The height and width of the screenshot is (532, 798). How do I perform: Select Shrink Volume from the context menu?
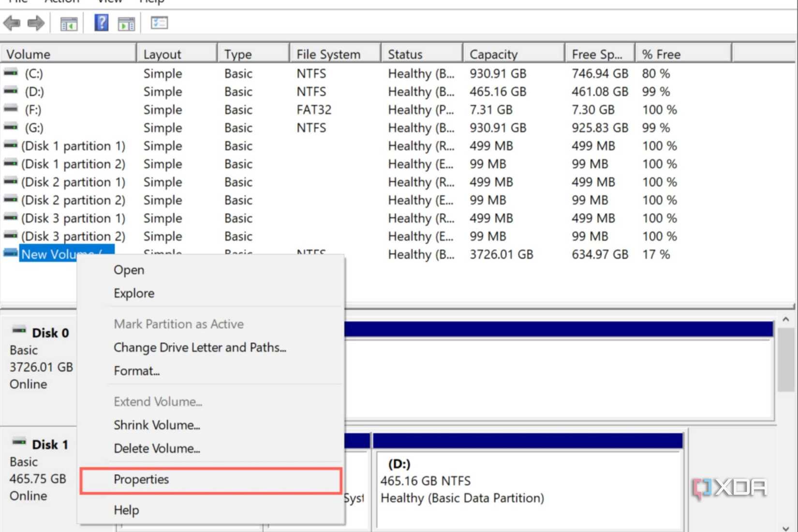click(157, 425)
